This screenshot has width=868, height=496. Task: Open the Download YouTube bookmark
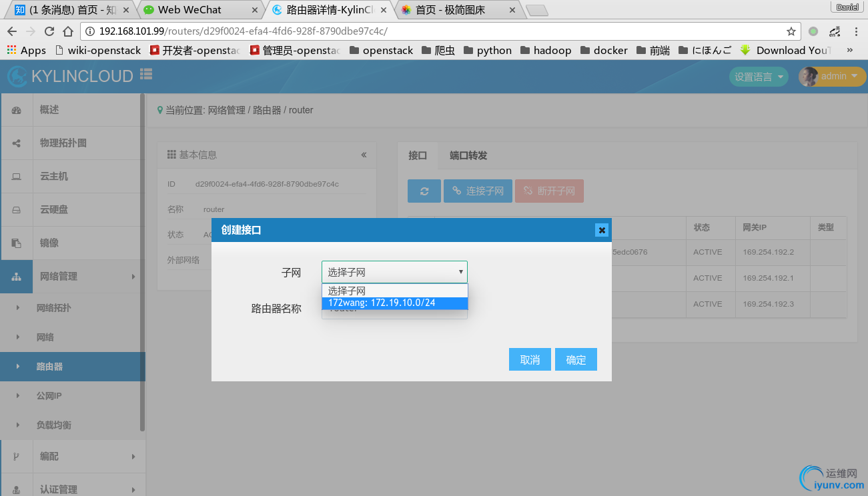pos(786,50)
